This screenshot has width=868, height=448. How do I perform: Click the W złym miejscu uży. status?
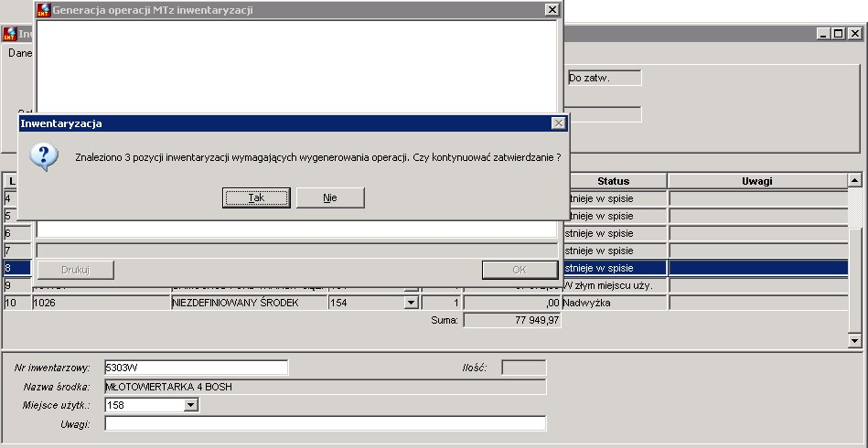(614, 285)
